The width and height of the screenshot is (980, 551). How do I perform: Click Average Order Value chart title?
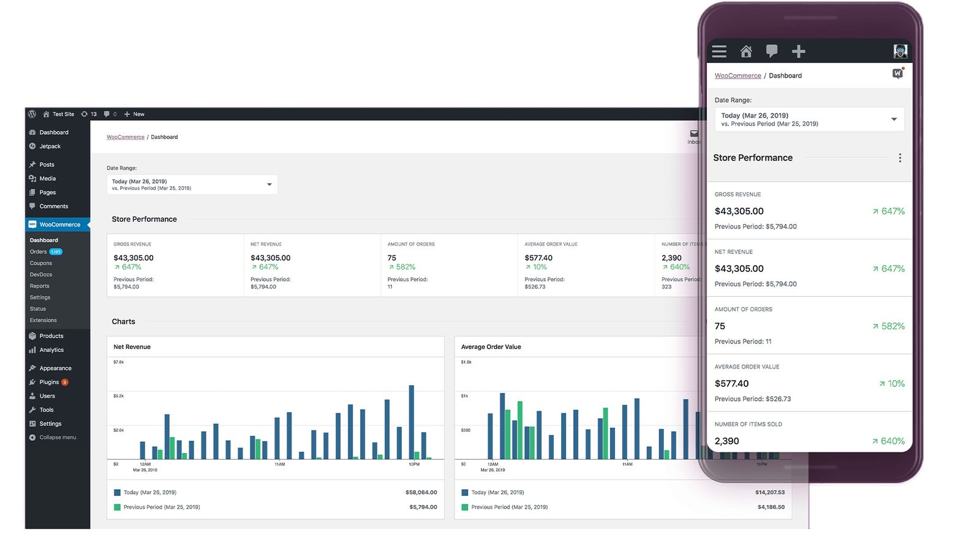tap(491, 347)
